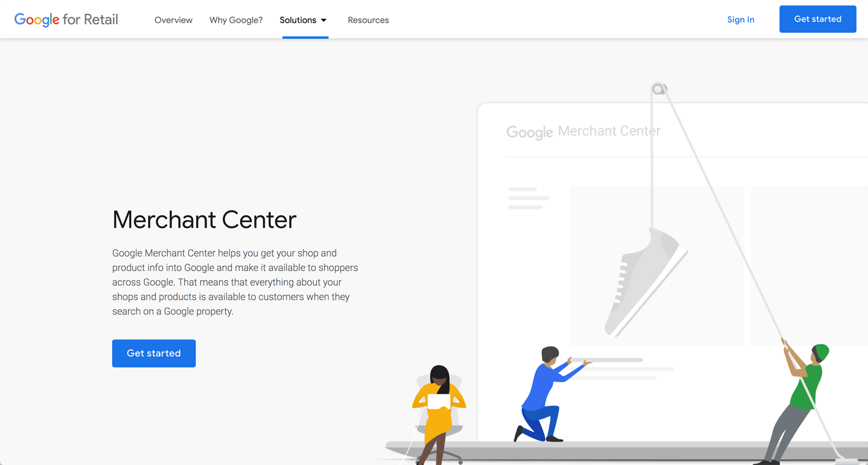Open the Google for Retail logo link

point(66,20)
